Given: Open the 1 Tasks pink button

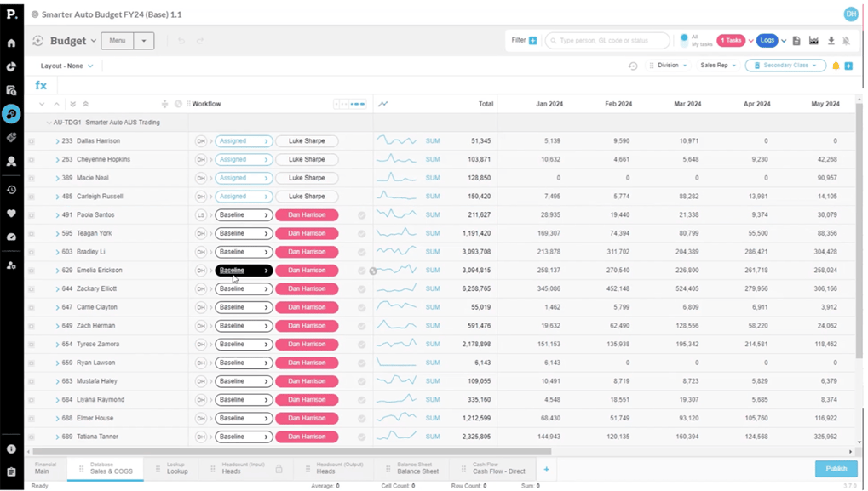Looking at the screenshot, I should pyautogui.click(x=730, y=40).
